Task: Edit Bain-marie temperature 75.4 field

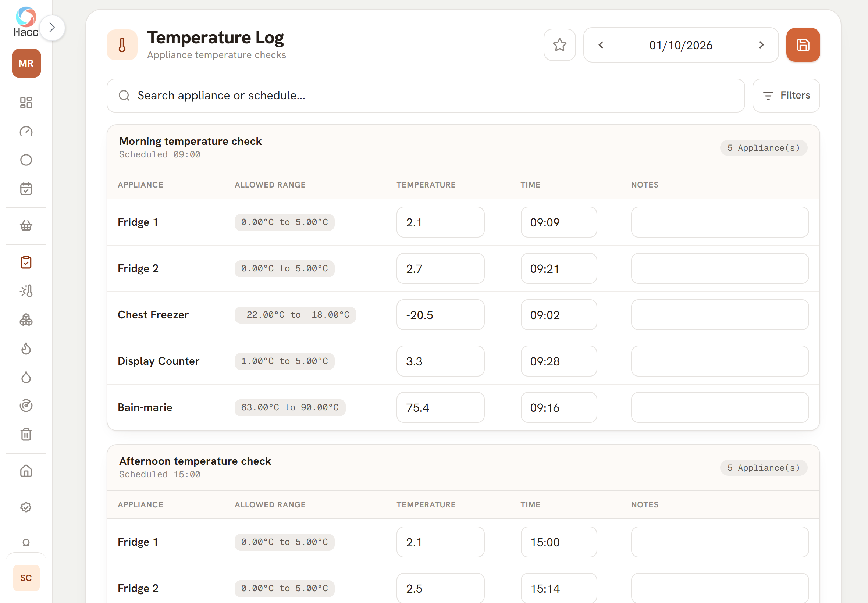Action: coord(440,408)
